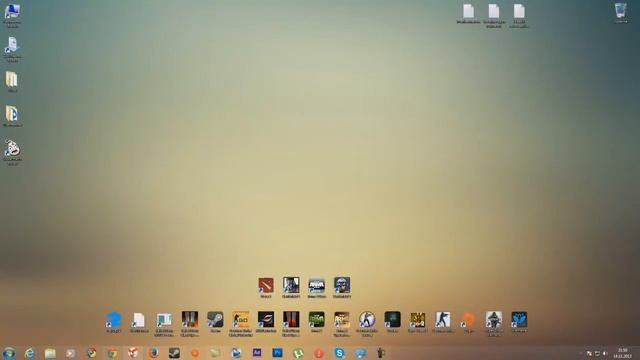Screen dimensions: 640x360
Task: Open the Start menu orb
Action: click(x=9, y=353)
